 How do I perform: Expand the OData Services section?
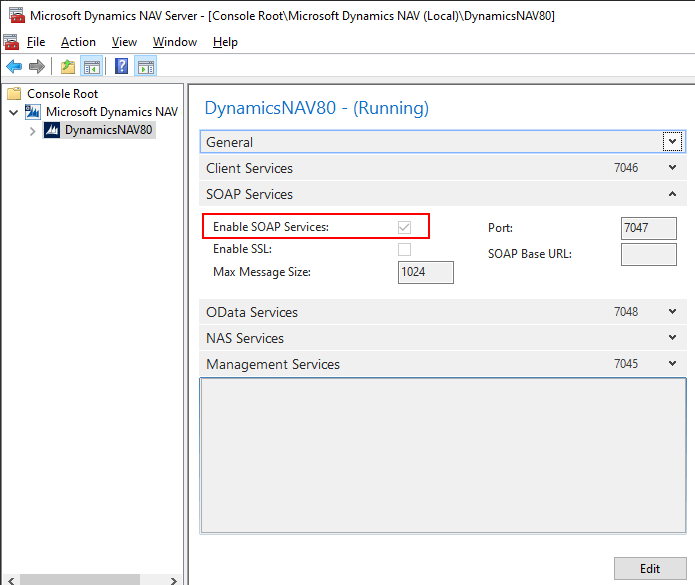(673, 312)
